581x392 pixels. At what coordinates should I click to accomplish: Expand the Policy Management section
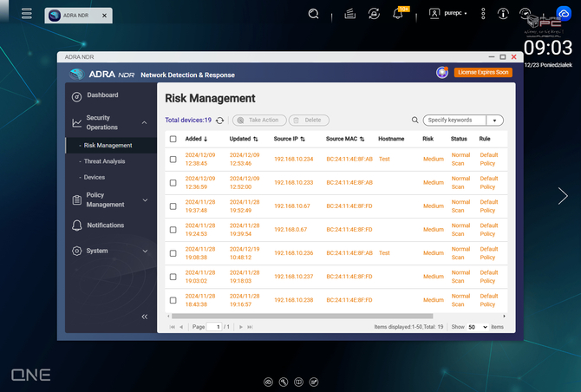pos(146,200)
